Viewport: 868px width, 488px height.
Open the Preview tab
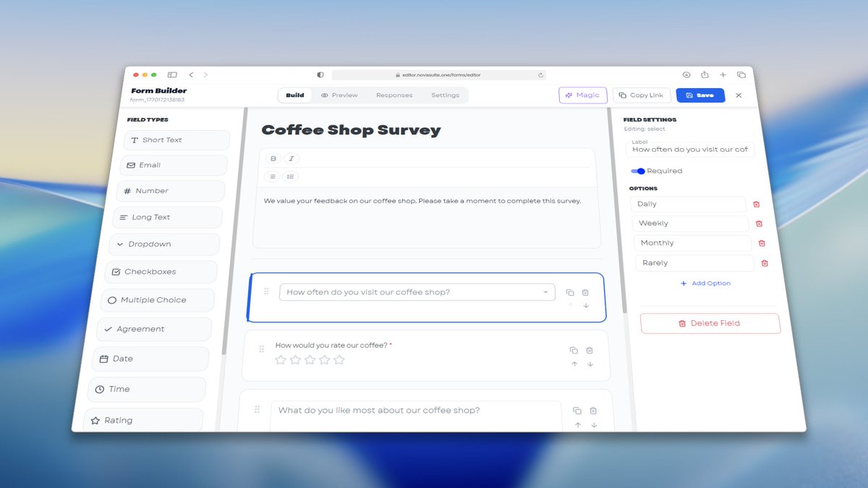339,95
